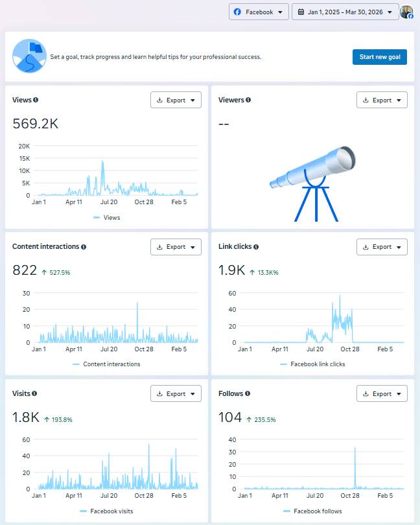The height and width of the screenshot is (525, 420).
Task: Open the Facebook platform dropdown
Action: click(x=259, y=12)
